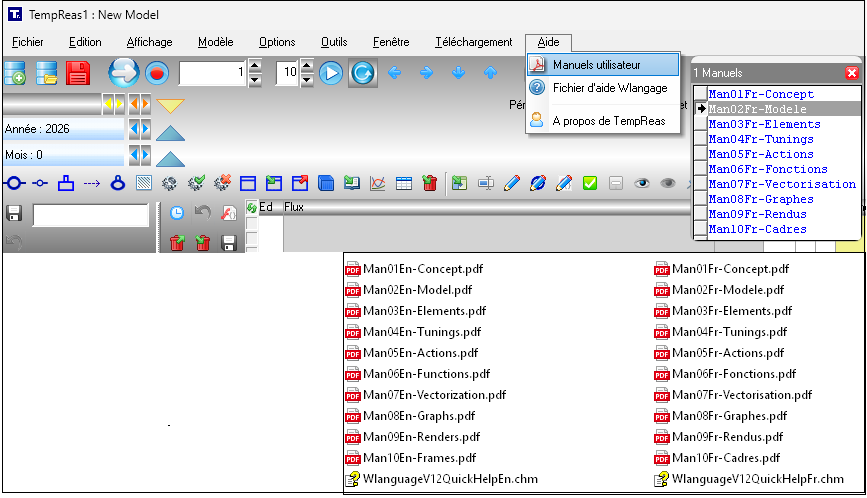
Task: Click the blue left arrow in top toolbar
Action: (x=394, y=72)
